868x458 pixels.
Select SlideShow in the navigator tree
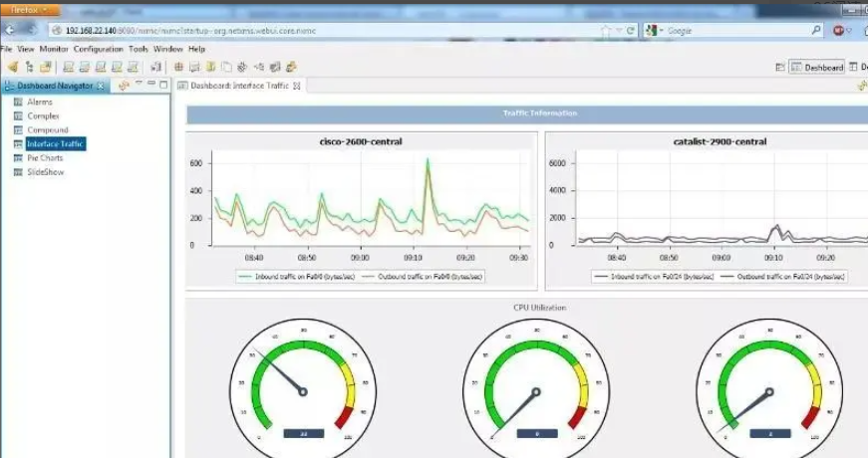click(46, 172)
